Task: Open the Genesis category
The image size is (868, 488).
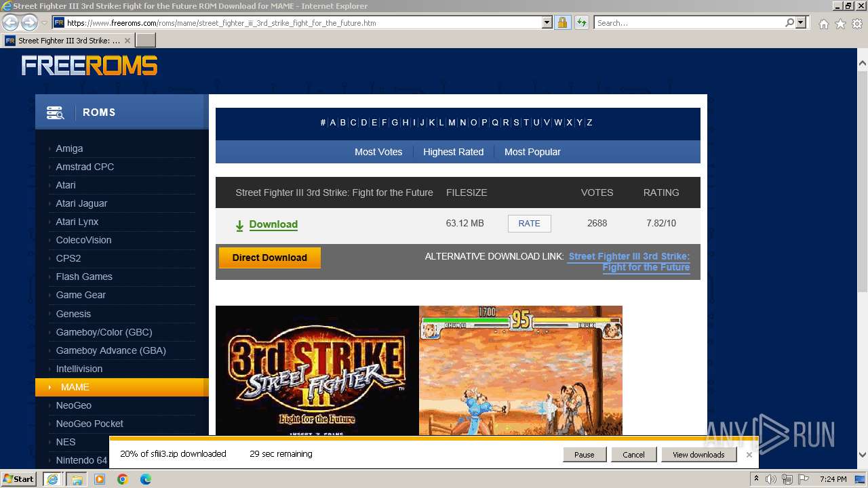Action: [73, 314]
